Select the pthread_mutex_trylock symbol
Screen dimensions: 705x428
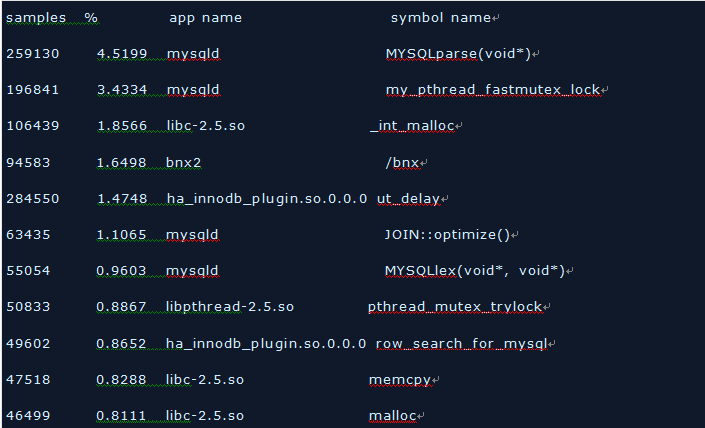tap(454, 307)
